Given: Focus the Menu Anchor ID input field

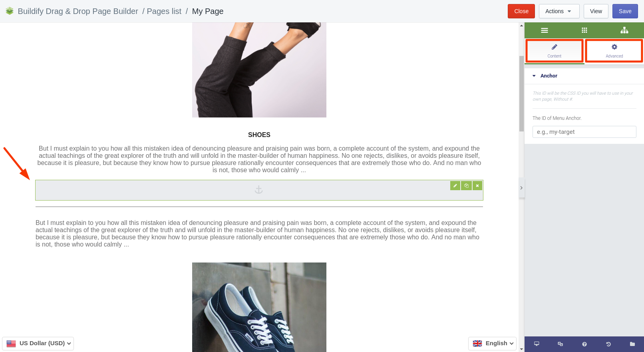Looking at the screenshot, I should [x=584, y=132].
